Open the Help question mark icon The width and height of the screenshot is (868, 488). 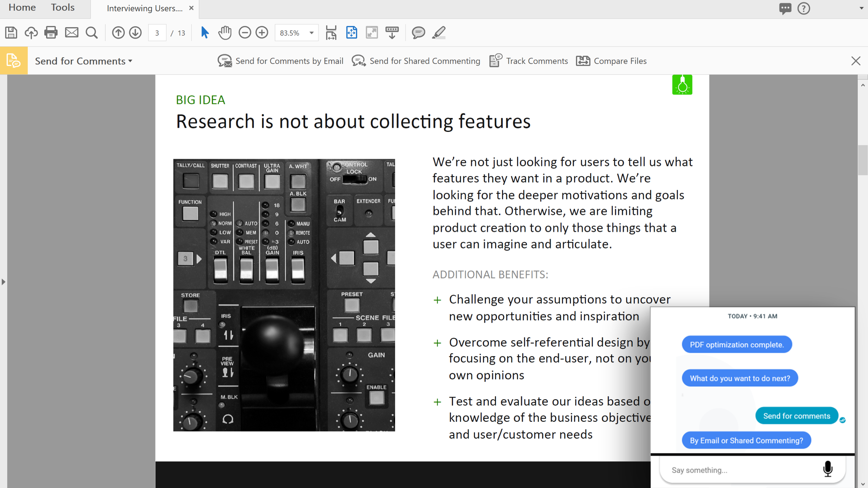pos(804,8)
